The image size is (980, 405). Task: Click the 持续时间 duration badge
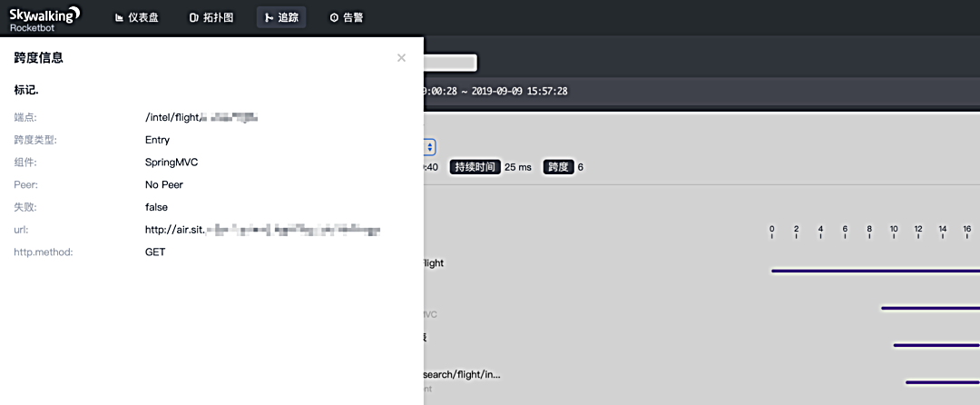click(475, 167)
